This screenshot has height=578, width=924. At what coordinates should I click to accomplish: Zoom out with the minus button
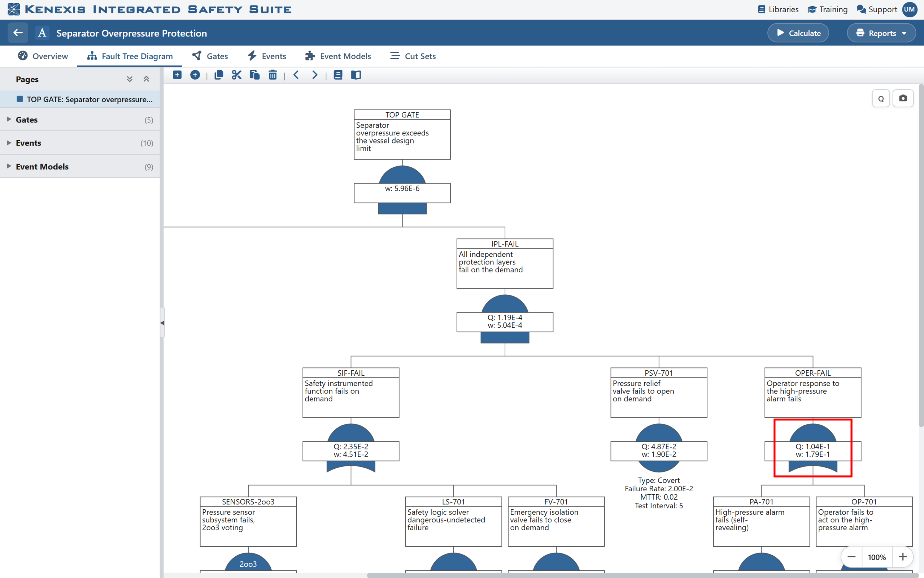tap(851, 557)
